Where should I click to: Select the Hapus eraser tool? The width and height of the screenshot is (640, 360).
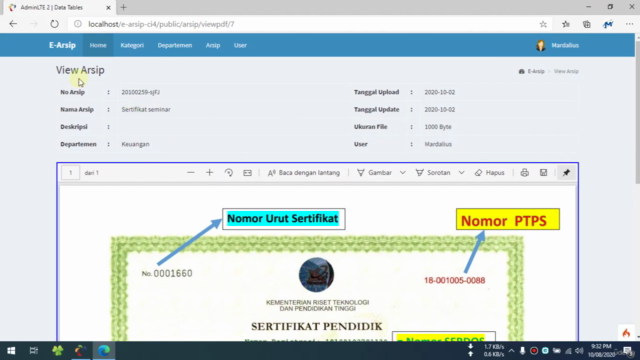tap(489, 173)
